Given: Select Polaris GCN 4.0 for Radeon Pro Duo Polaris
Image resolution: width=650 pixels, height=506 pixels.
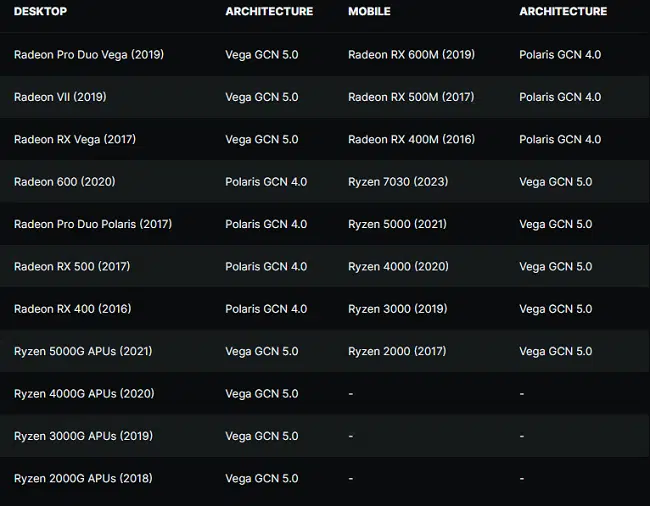Looking at the screenshot, I should (266, 224).
